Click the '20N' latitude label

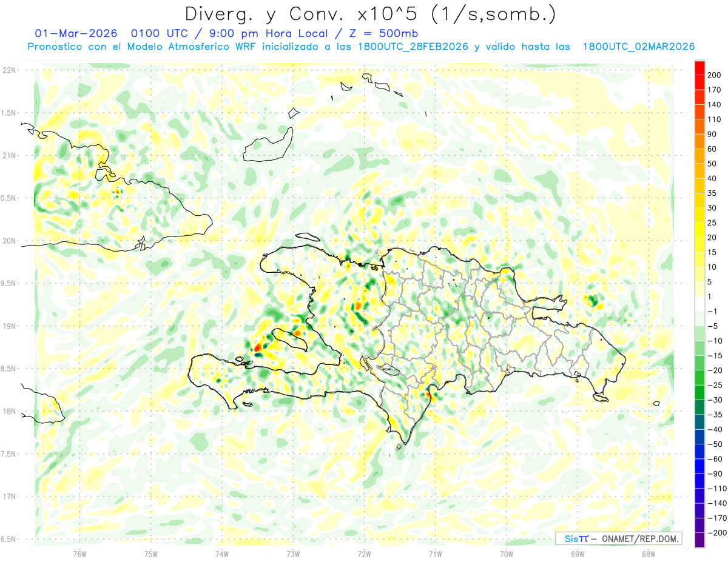[x=9, y=241]
